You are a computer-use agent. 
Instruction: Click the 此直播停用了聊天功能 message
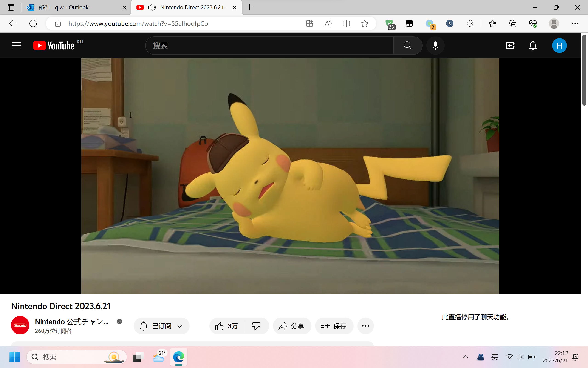(x=476, y=317)
